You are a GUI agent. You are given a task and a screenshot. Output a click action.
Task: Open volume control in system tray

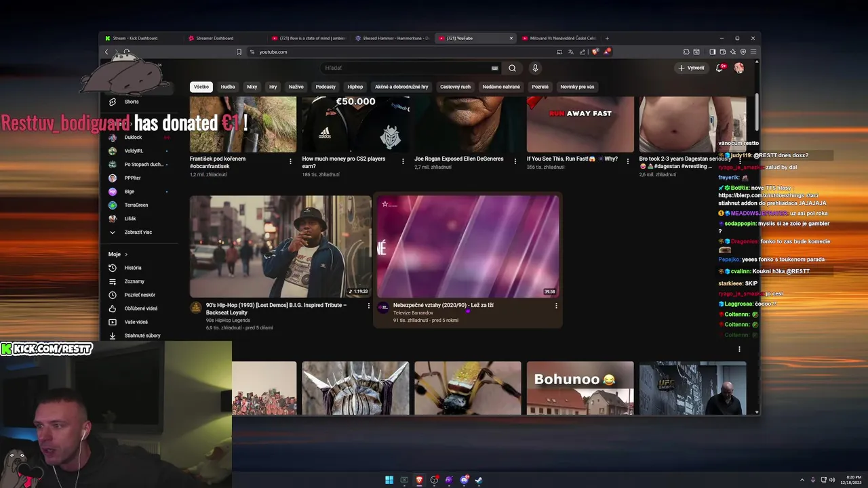(x=833, y=480)
